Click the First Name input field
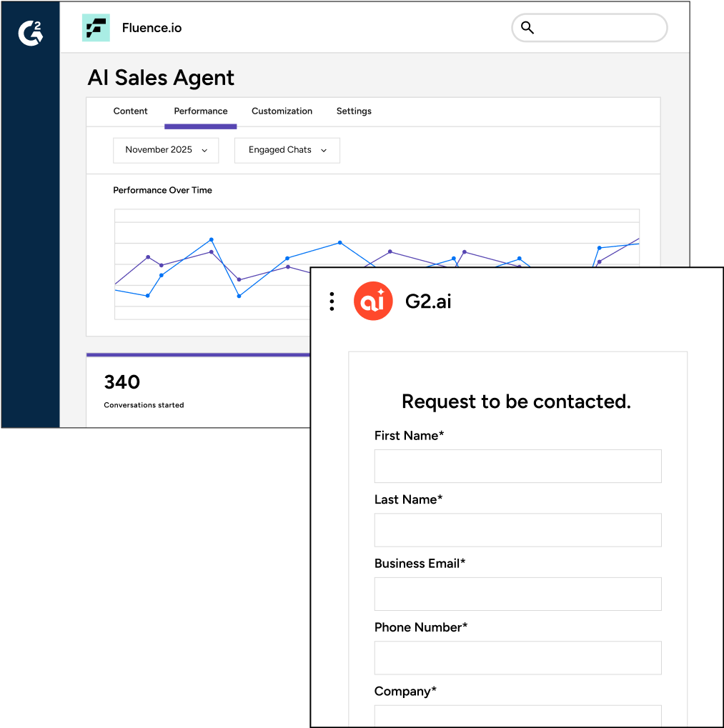Screen dimensions: 724x728 click(517, 466)
